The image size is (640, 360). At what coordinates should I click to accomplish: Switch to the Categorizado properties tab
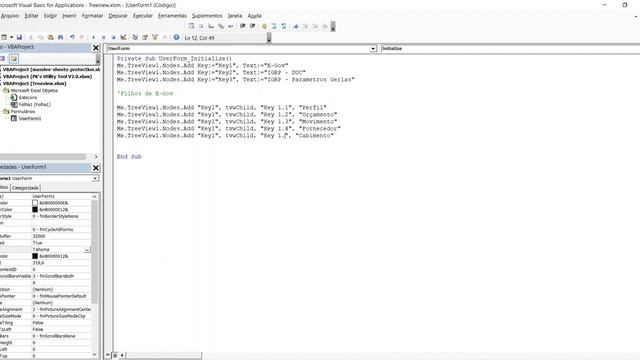point(25,188)
